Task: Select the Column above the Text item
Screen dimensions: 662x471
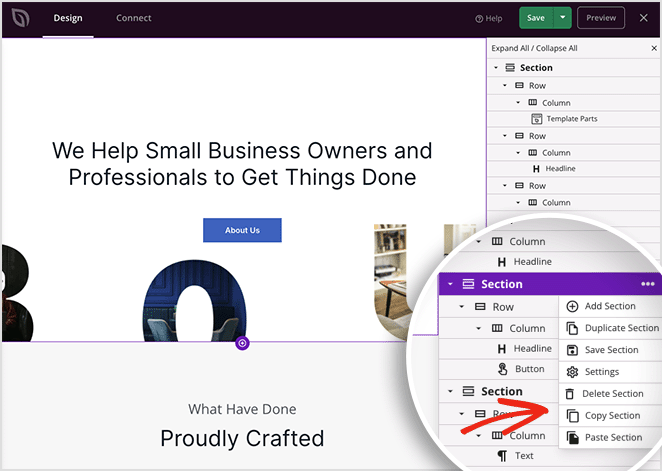Action: tap(527, 436)
